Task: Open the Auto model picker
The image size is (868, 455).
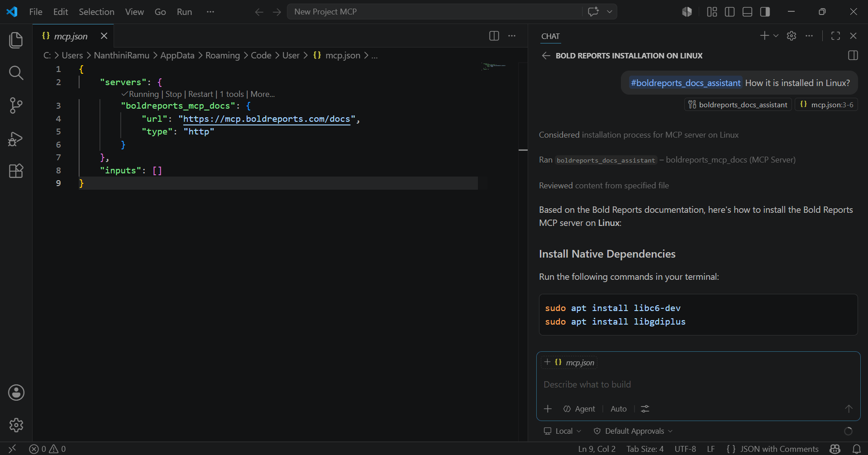Action: point(619,409)
